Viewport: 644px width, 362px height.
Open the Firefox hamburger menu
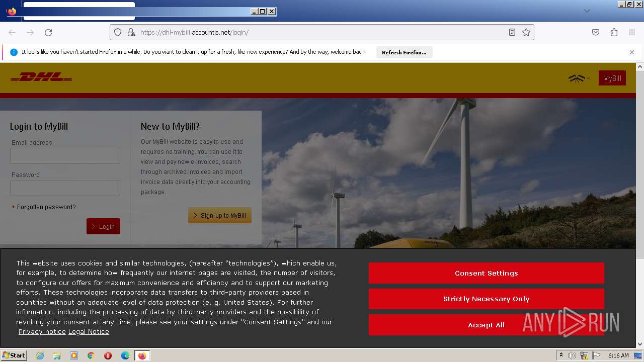pos(632,32)
